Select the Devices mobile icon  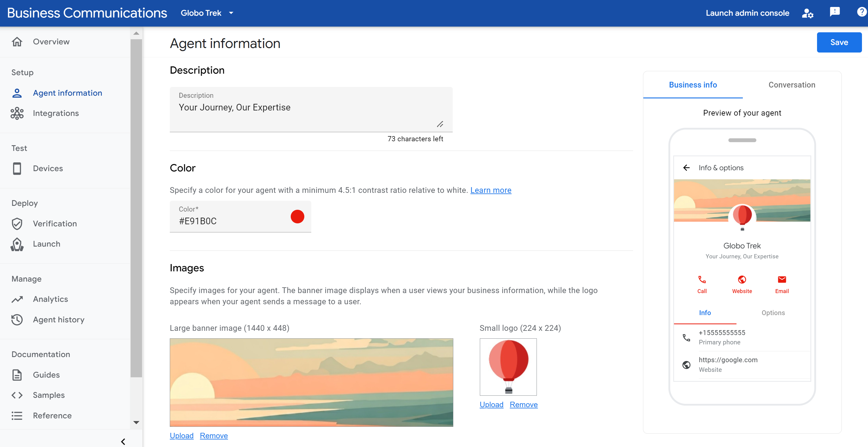point(17,168)
